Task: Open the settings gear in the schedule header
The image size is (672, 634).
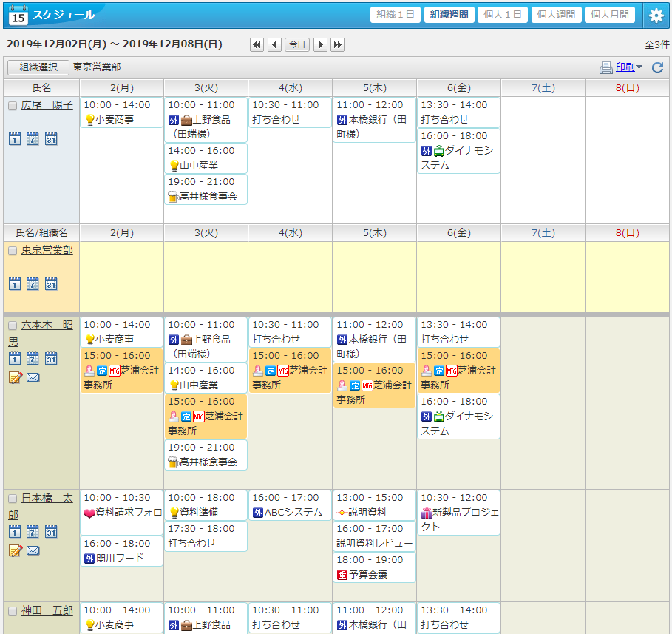Action: [656, 16]
